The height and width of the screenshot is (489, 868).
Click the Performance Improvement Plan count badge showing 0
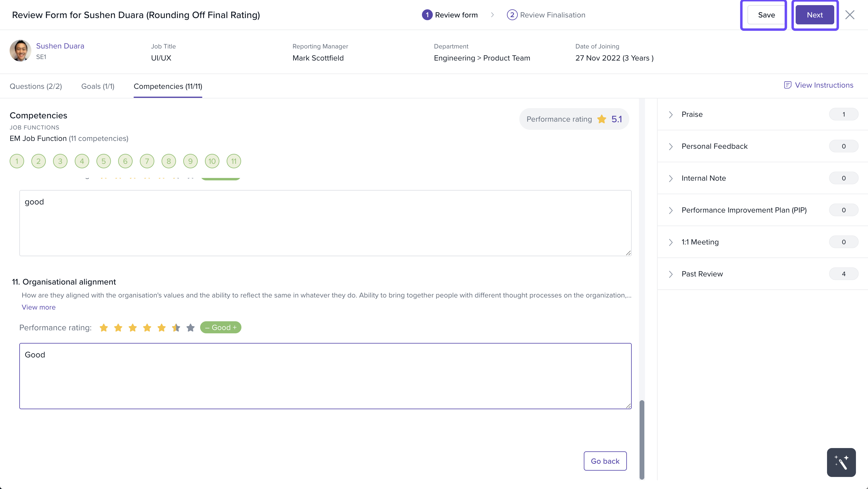[843, 210]
